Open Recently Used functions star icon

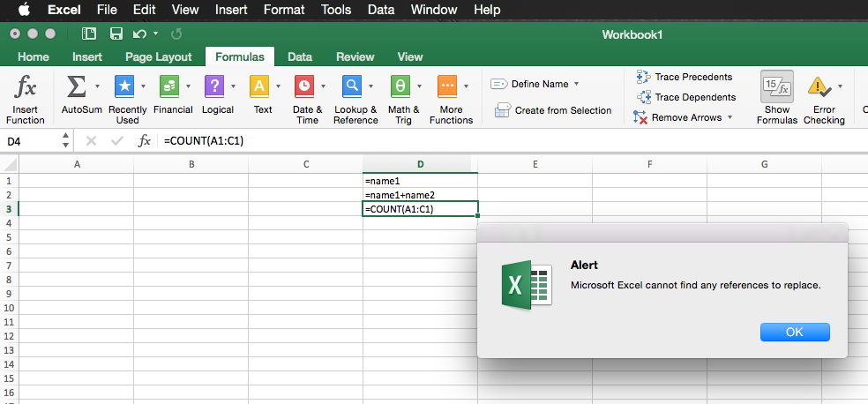coord(124,87)
